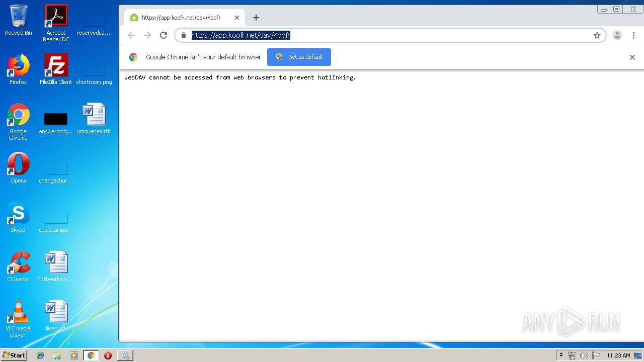The height and width of the screenshot is (362, 644).
Task: Dismiss the default browser notification bar
Action: (x=632, y=57)
